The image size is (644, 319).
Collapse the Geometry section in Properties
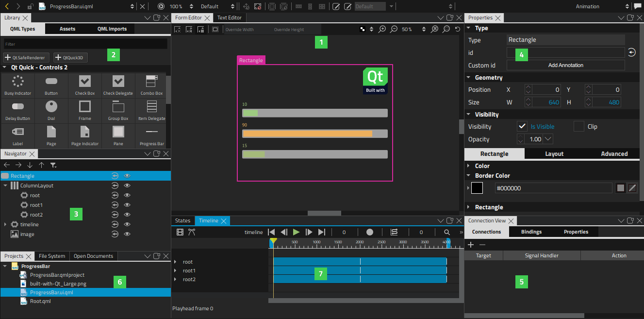469,77
